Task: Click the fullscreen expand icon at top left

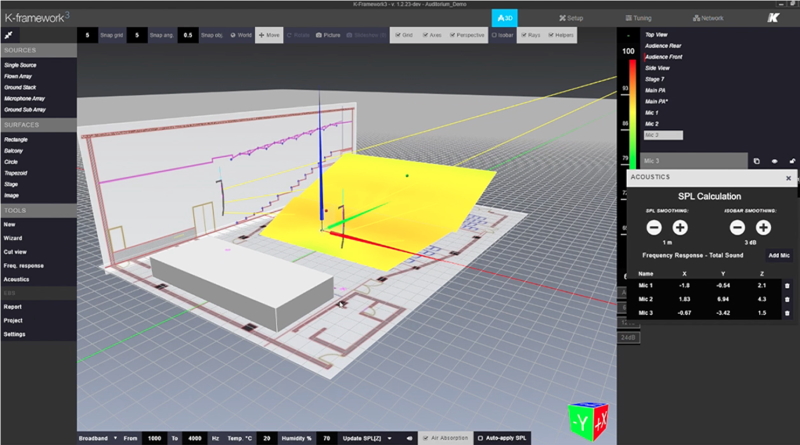Action: pyautogui.click(x=9, y=34)
